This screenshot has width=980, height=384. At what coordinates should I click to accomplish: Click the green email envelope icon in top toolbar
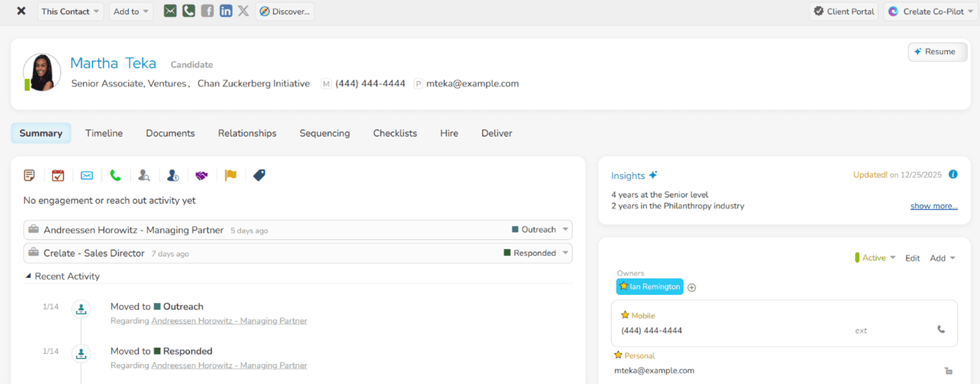170,11
